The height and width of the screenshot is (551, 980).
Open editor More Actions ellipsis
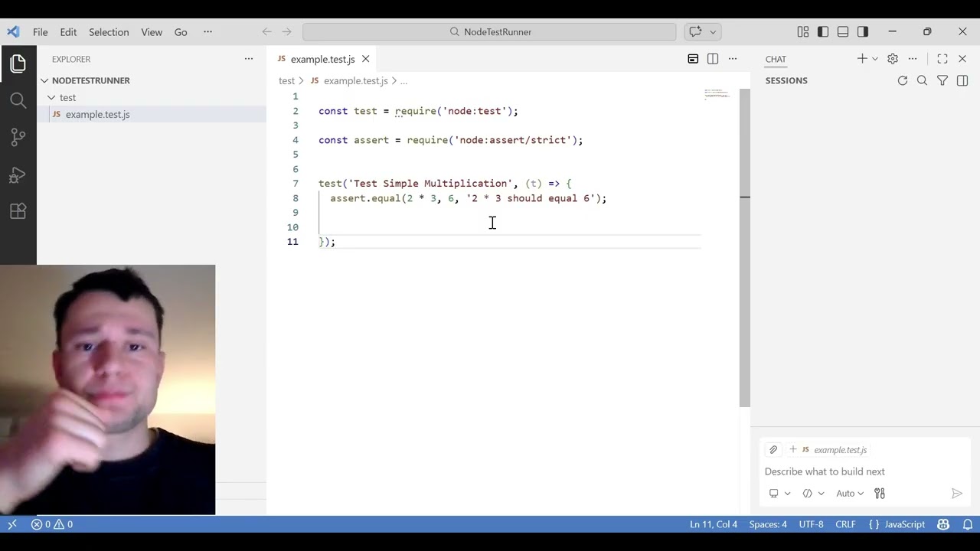pos(733,59)
